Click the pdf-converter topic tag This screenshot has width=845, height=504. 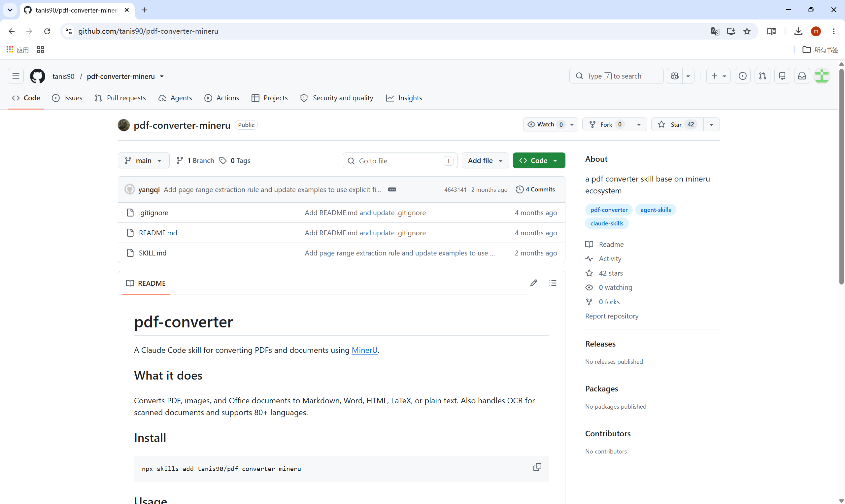609,210
